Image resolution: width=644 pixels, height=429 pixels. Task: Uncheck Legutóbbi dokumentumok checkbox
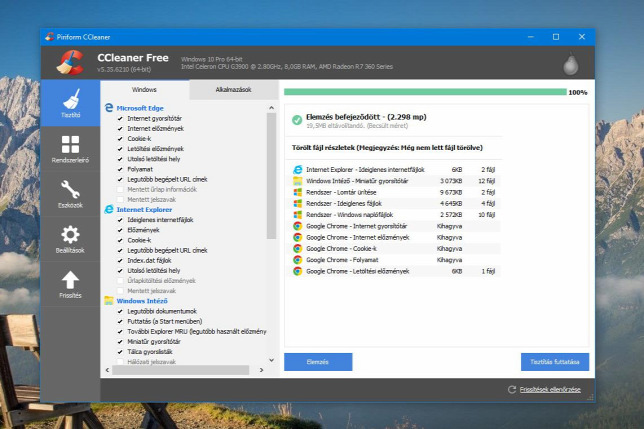point(120,311)
